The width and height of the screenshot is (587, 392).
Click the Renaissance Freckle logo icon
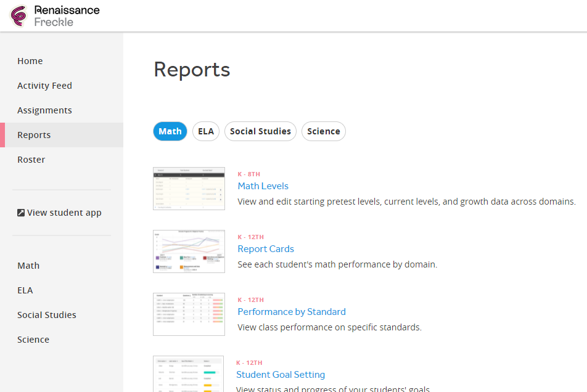18,15
